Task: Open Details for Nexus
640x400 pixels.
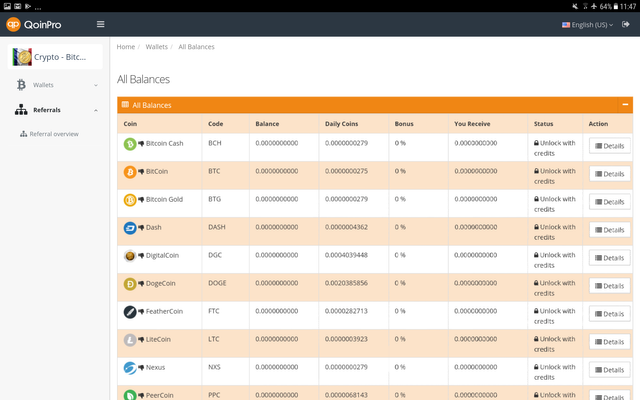Action: [x=609, y=370]
